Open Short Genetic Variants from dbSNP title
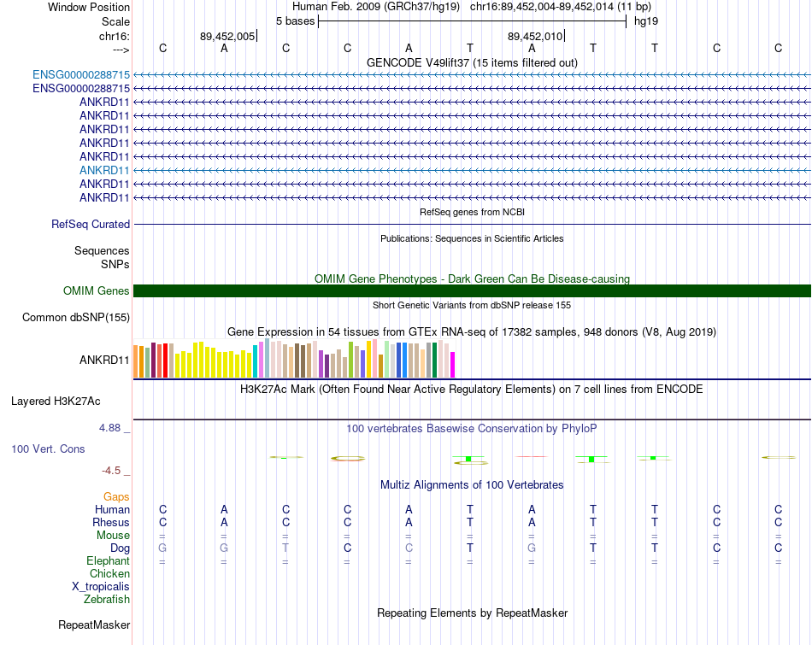812x645 pixels. point(472,305)
